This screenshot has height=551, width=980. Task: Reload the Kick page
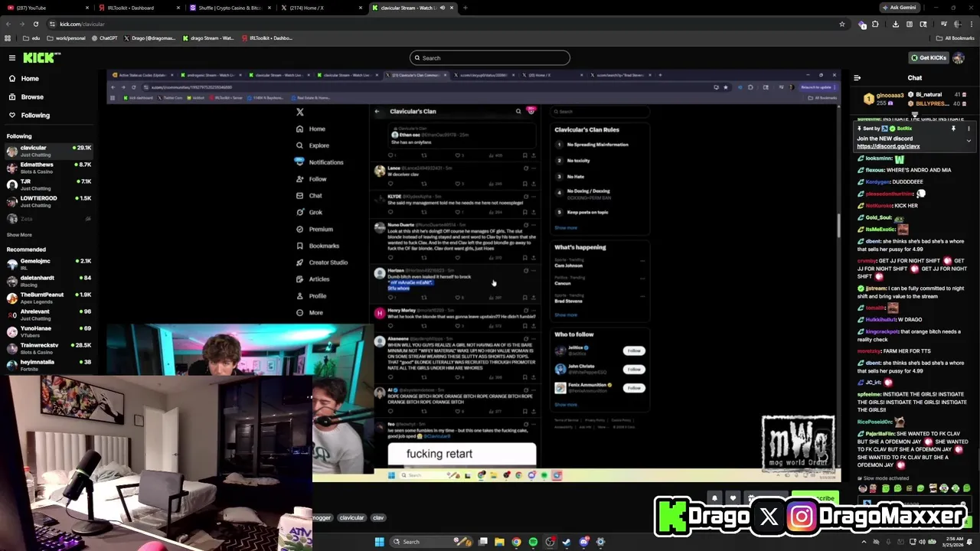coord(35,24)
